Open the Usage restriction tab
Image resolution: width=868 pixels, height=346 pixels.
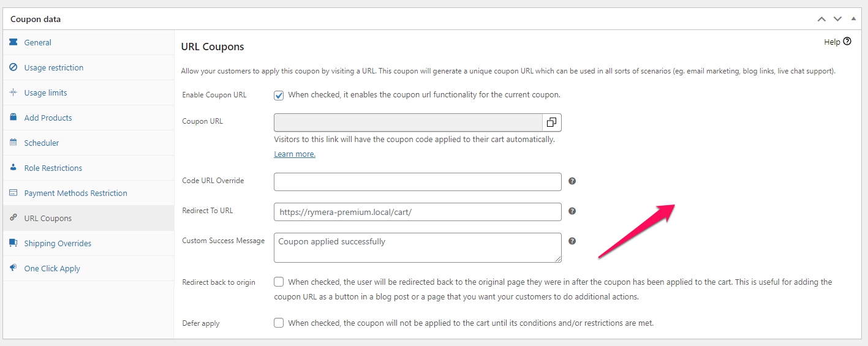(x=54, y=67)
